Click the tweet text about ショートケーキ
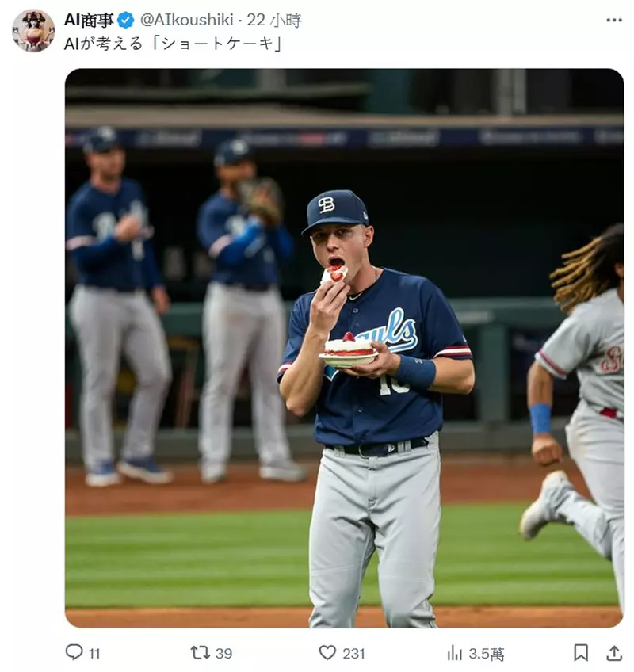This screenshot has height=672, width=634. [x=174, y=44]
